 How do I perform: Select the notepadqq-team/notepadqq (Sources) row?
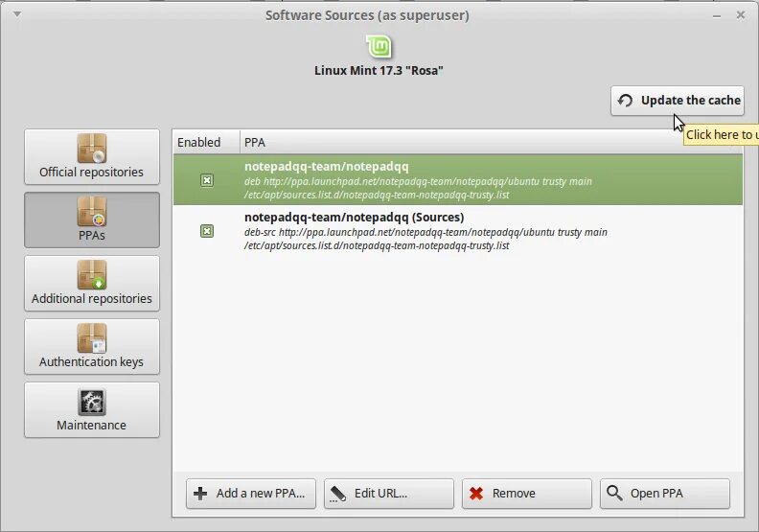pos(457,231)
